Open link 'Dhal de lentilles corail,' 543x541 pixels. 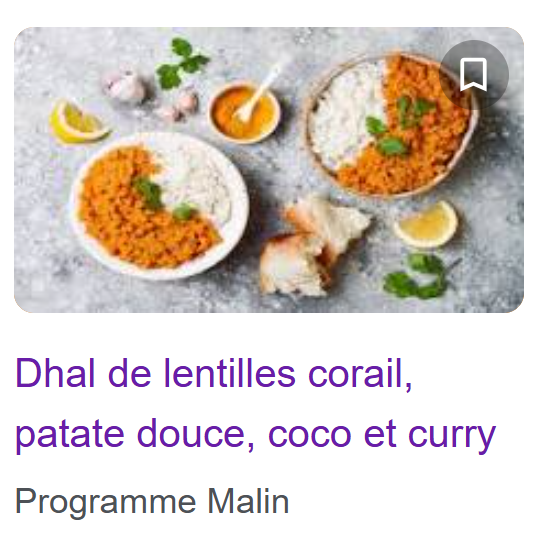[x=214, y=374]
